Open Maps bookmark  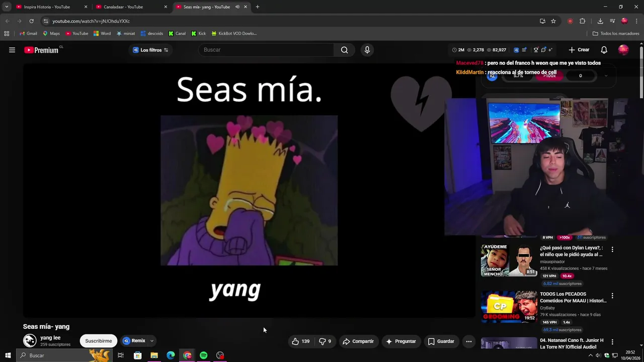click(51, 34)
